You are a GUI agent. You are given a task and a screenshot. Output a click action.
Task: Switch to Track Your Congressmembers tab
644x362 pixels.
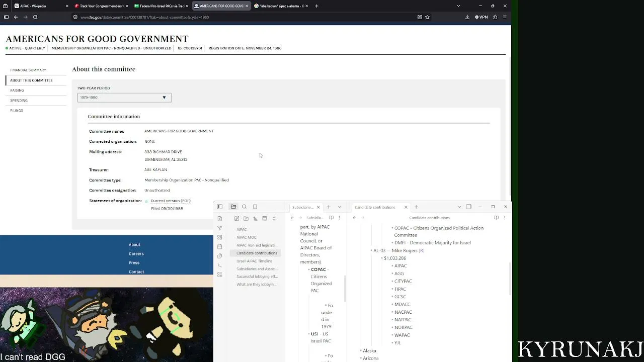(101, 6)
